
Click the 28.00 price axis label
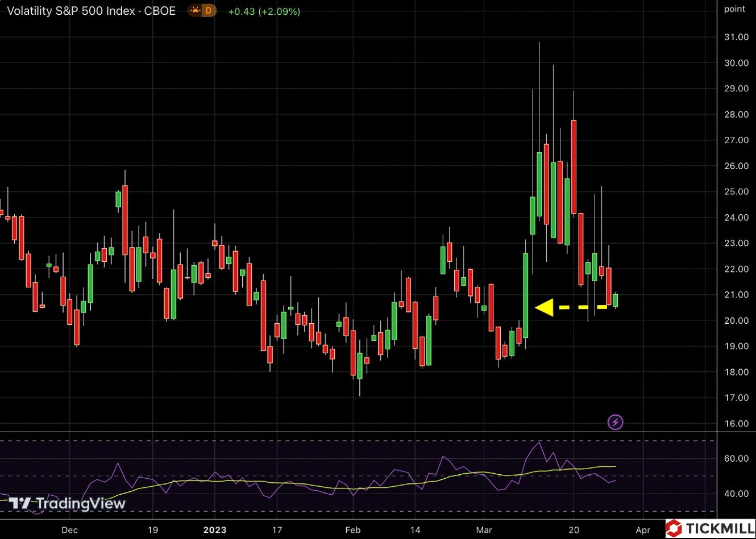tap(736, 114)
